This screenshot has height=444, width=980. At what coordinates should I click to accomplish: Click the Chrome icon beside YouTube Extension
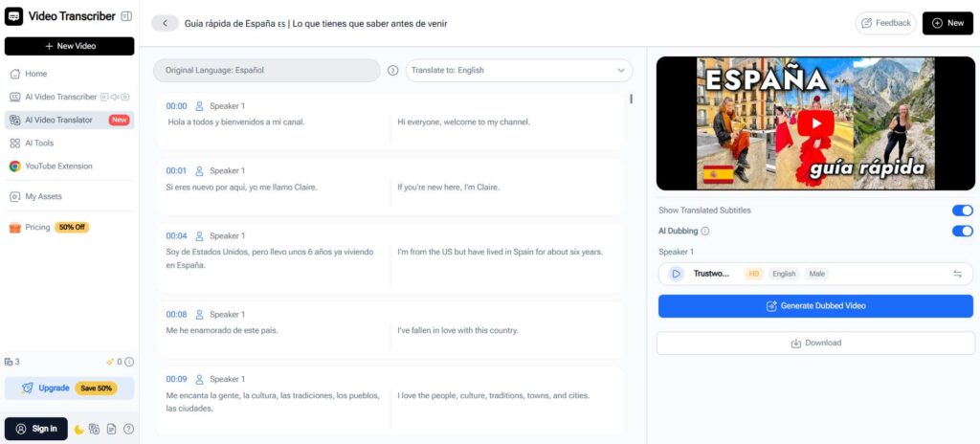coord(15,166)
